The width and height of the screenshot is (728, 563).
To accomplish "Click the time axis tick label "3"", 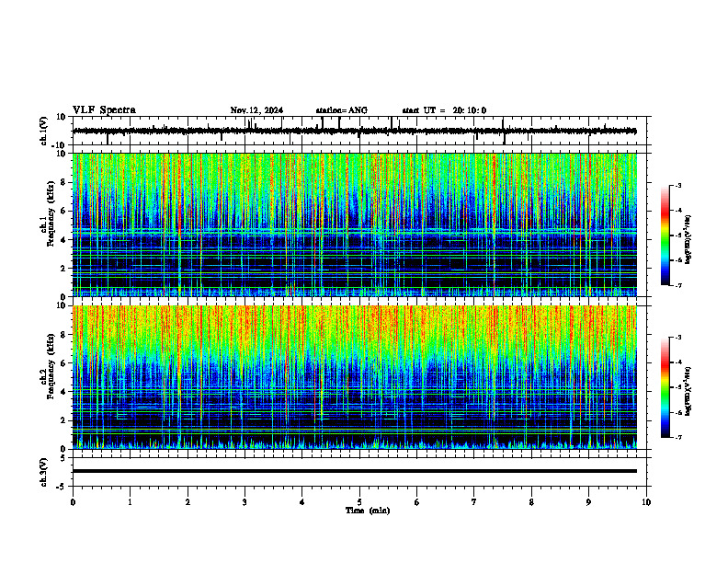I will coord(245,502).
